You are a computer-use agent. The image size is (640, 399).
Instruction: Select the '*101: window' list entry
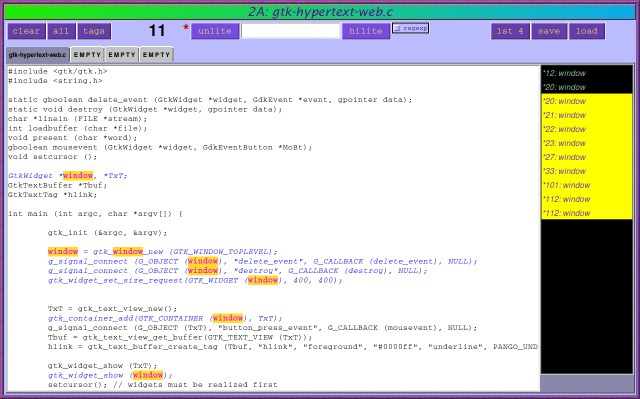[587, 185]
